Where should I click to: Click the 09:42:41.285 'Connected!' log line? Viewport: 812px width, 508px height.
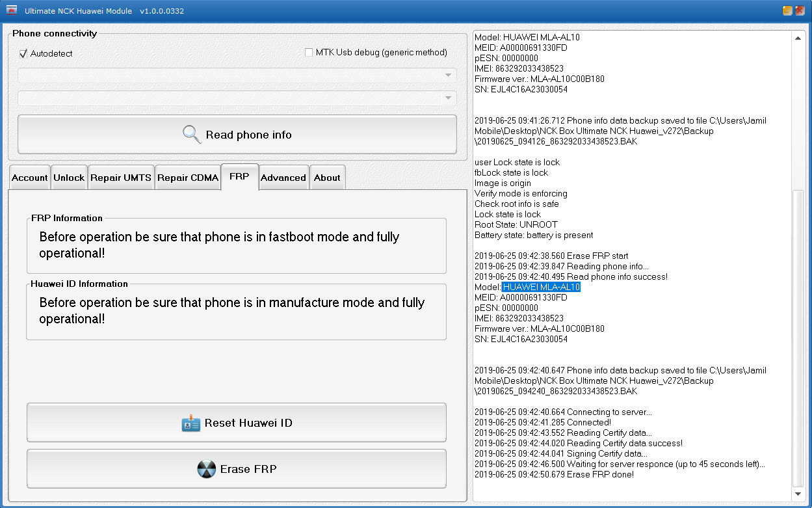click(x=543, y=422)
